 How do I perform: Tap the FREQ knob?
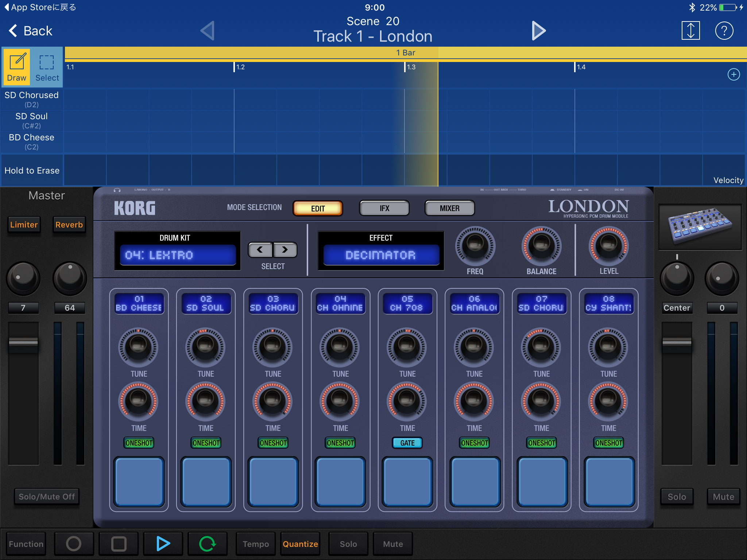[475, 246]
